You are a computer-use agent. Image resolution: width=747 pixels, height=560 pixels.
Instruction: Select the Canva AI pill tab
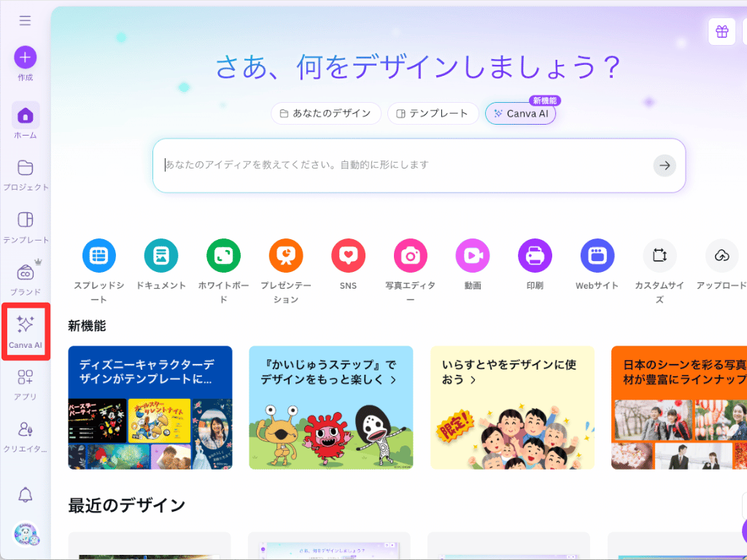[520, 114]
